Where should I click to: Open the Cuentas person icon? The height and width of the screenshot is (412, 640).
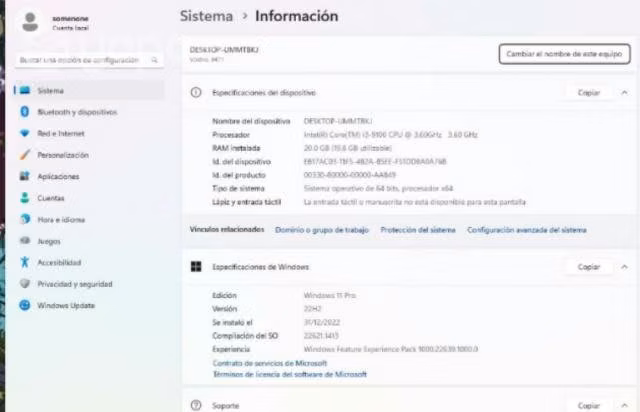(24, 198)
